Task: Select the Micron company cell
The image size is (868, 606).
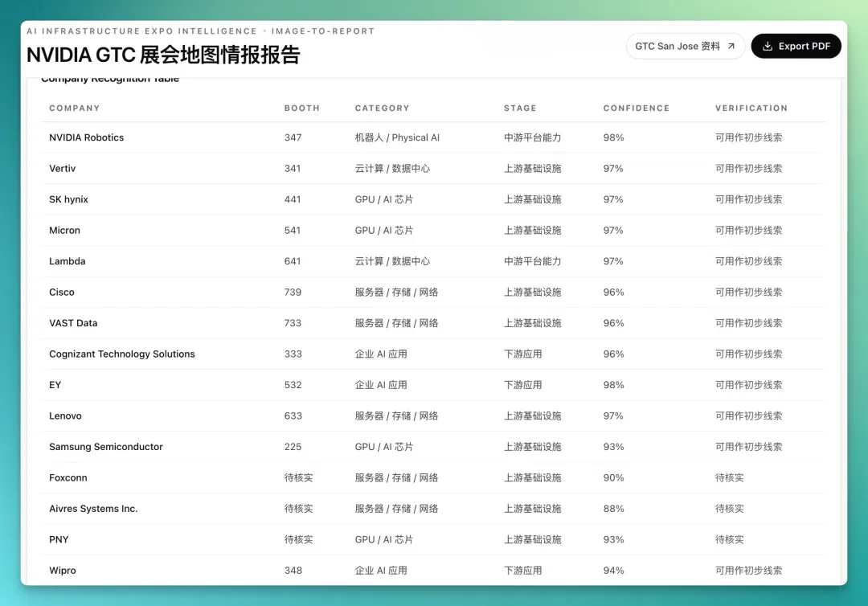Action: click(x=64, y=230)
